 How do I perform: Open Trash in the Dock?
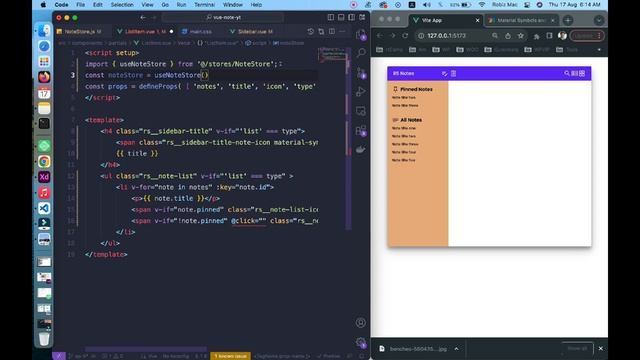click(x=44, y=339)
